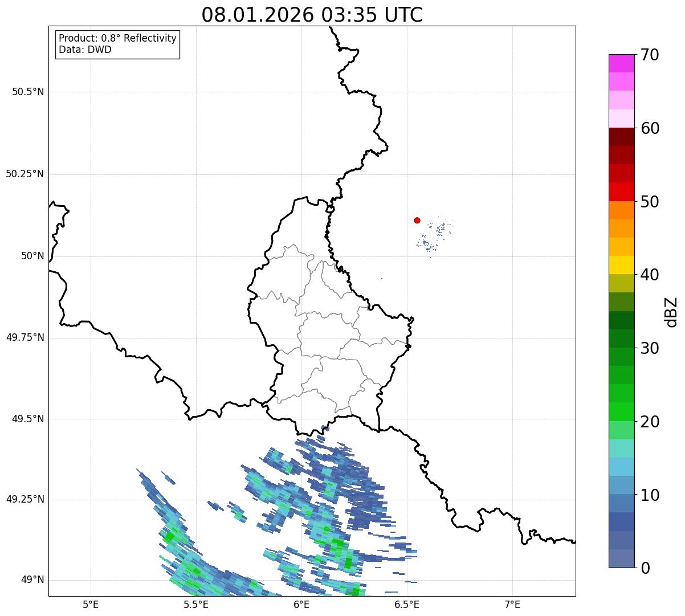Click the 49.5°N latitude label

[28, 419]
